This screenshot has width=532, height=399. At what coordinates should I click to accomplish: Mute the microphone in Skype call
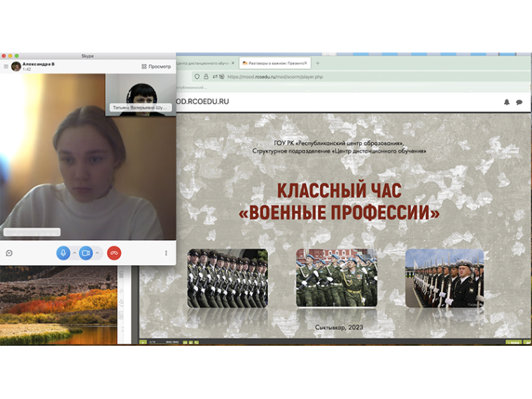tap(63, 253)
